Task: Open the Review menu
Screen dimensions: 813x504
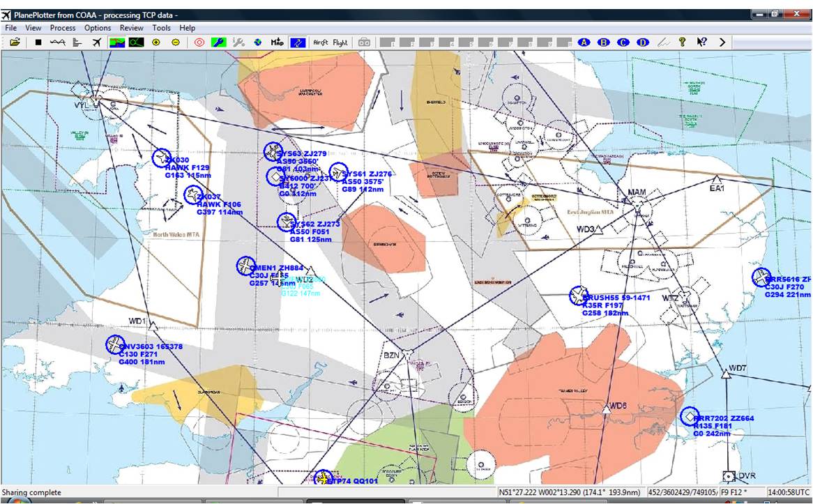Action: (x=132, y=28)
